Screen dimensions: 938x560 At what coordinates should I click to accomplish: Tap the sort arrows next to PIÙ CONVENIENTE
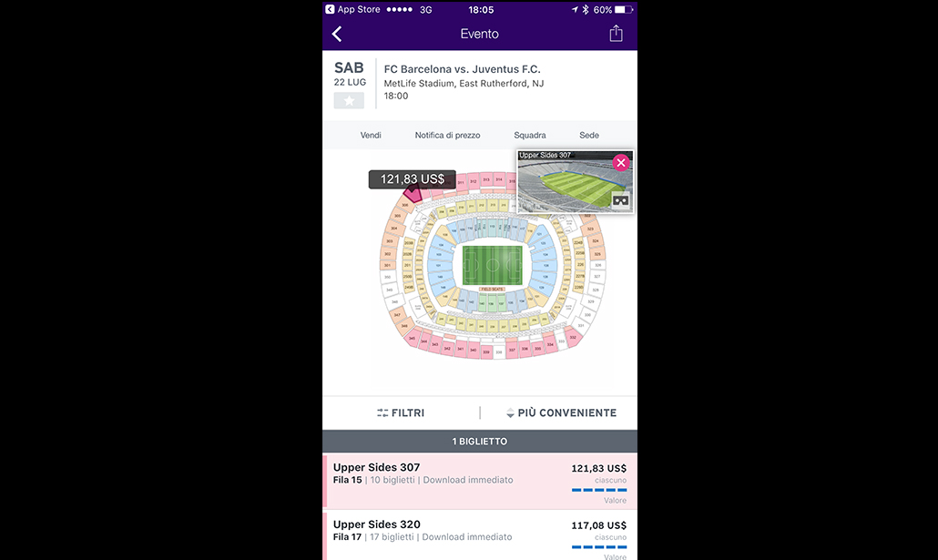click(513, 412)
